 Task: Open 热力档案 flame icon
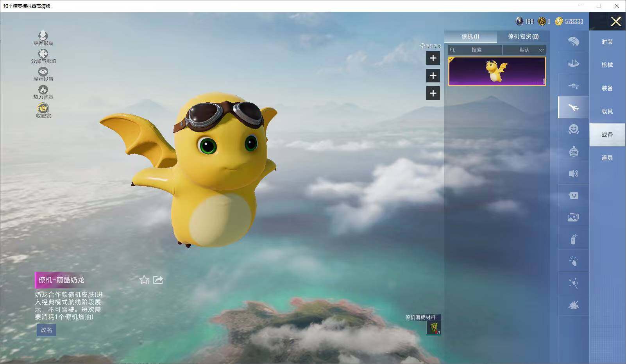pyautogui.click(x=43, y=93)
